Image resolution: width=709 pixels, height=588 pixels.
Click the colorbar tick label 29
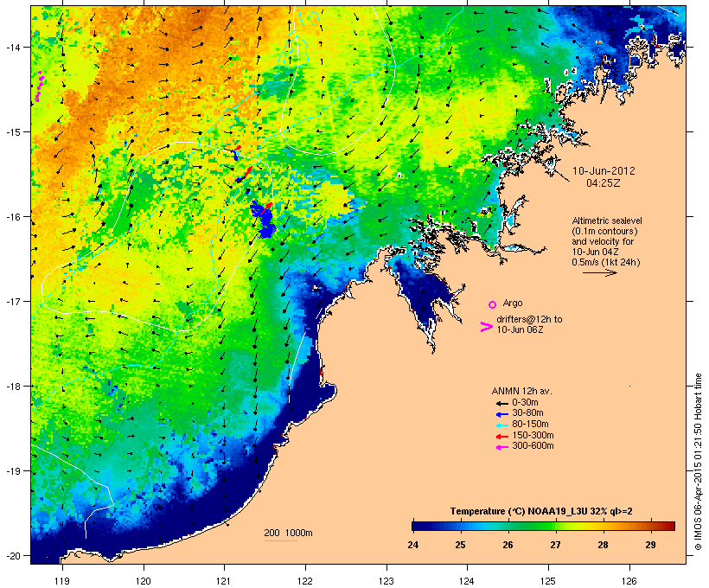[x=650, y=545]
